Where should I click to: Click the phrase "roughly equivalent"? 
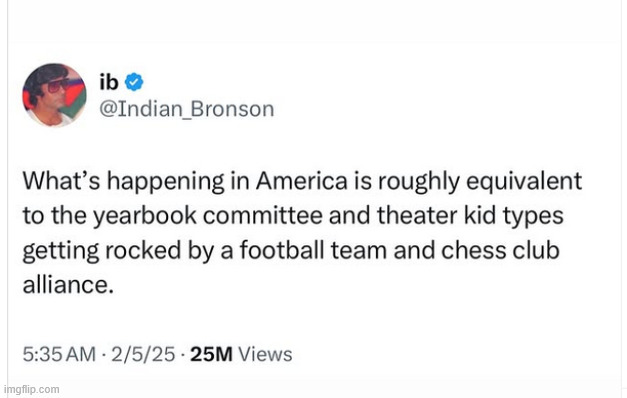click(479, 182)
